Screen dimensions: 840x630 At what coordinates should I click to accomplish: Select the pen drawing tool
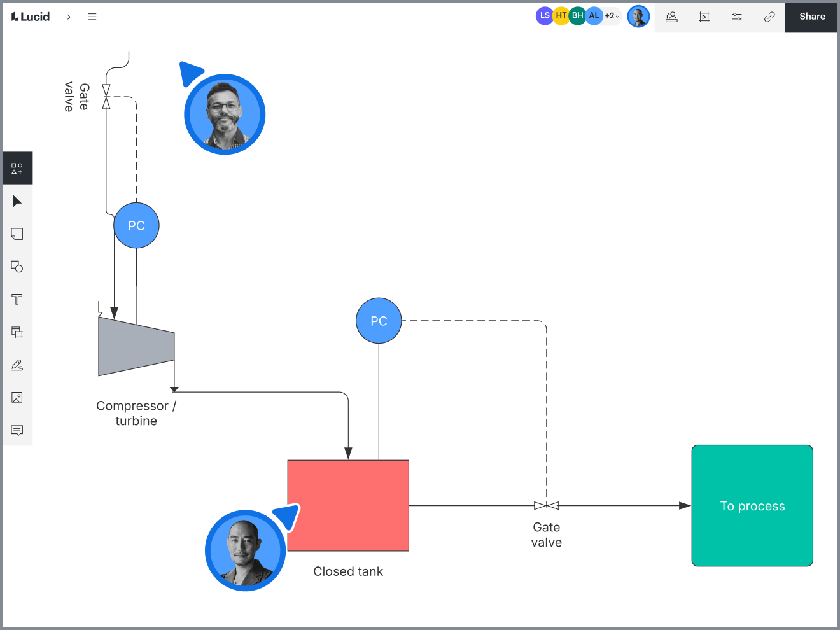pos(17,365)
